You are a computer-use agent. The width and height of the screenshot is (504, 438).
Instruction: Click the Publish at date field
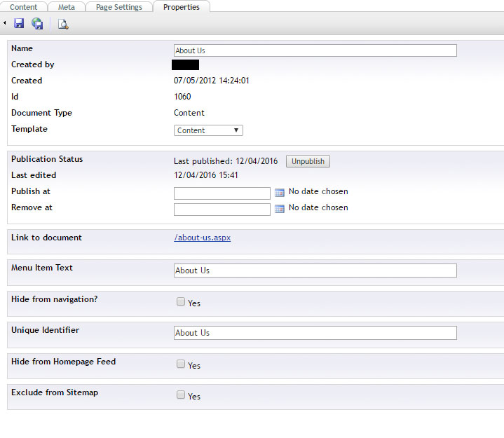222,193
